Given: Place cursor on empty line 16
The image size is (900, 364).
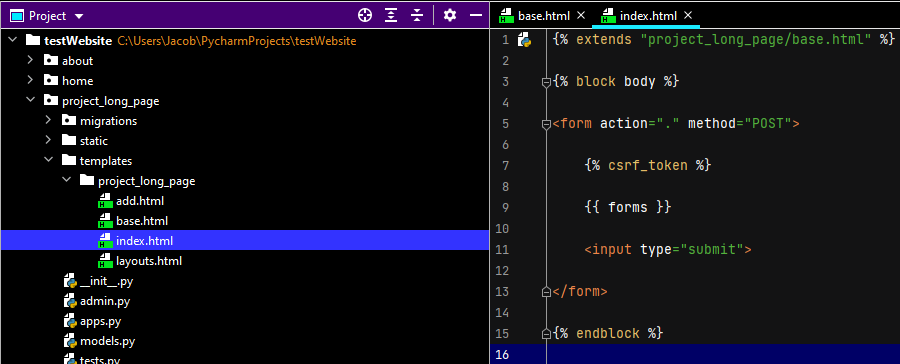Looking at the screenshot, I should [x=723, y=354].
